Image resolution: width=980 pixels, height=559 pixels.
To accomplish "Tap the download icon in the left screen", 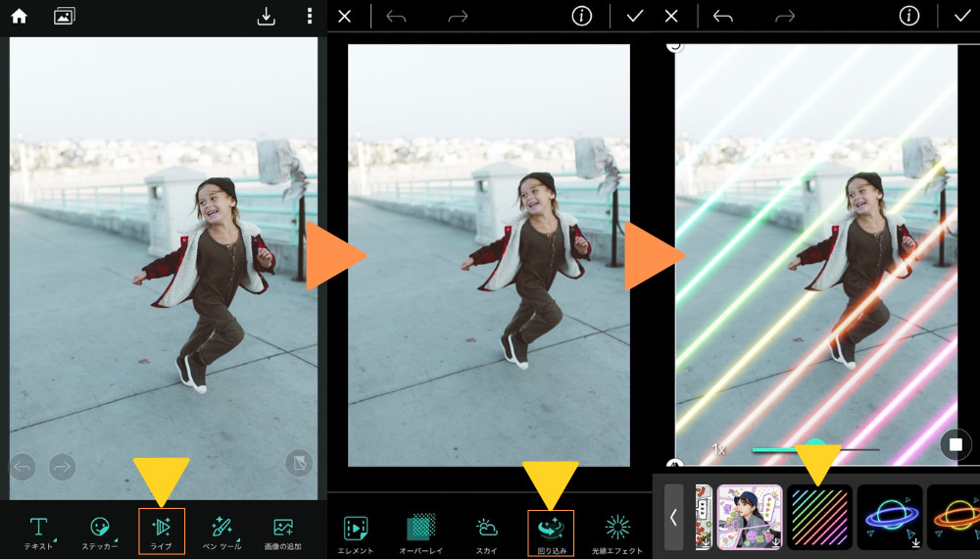I will 267,17.
